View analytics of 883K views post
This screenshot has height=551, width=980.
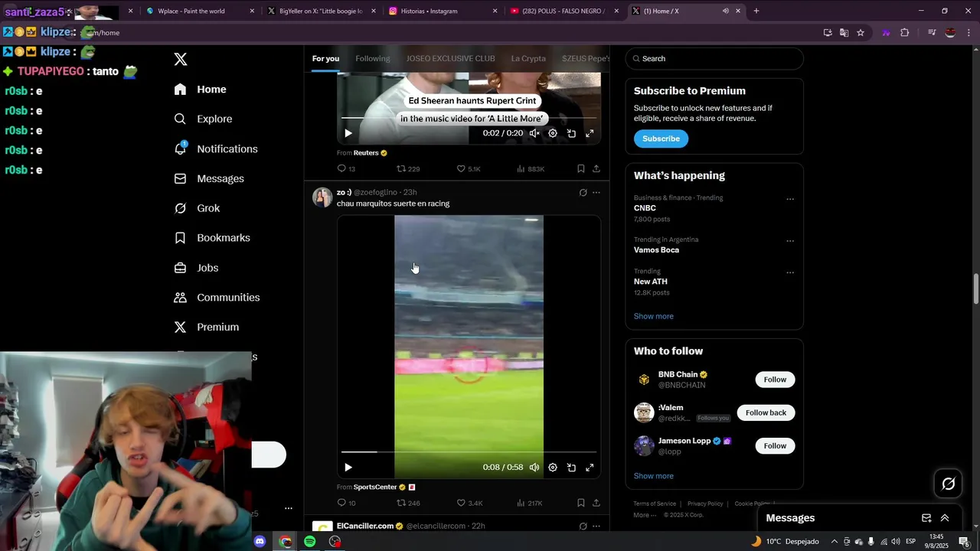[x=531, y=168]
